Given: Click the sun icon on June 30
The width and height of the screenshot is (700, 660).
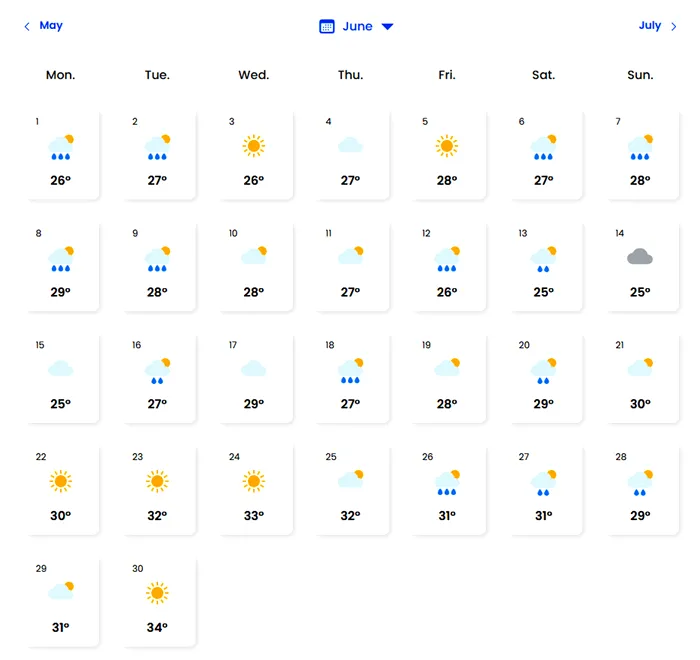Looking at the screenshot, I should (157, 593).
